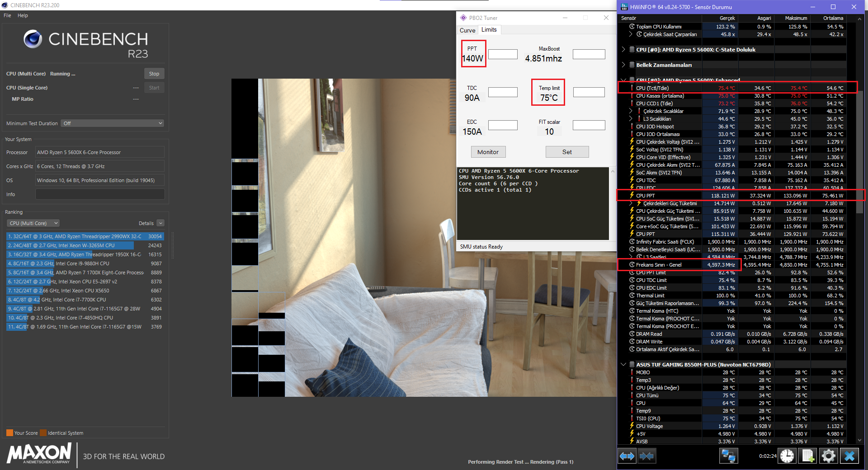The width and height of the screenshot is (868, 470).
Task: Expand Çekirdek Saat Çarpanları row
Action: point(631,34)
